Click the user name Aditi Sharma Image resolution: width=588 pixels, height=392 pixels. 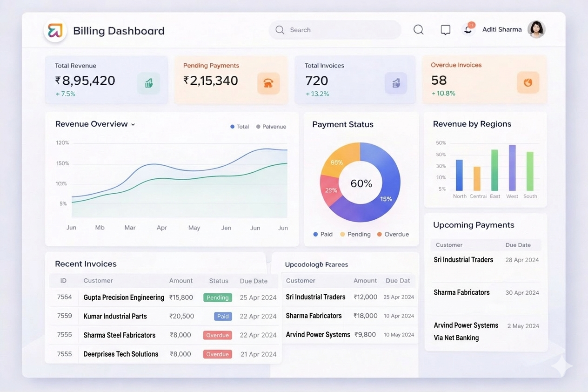[502, 29]
